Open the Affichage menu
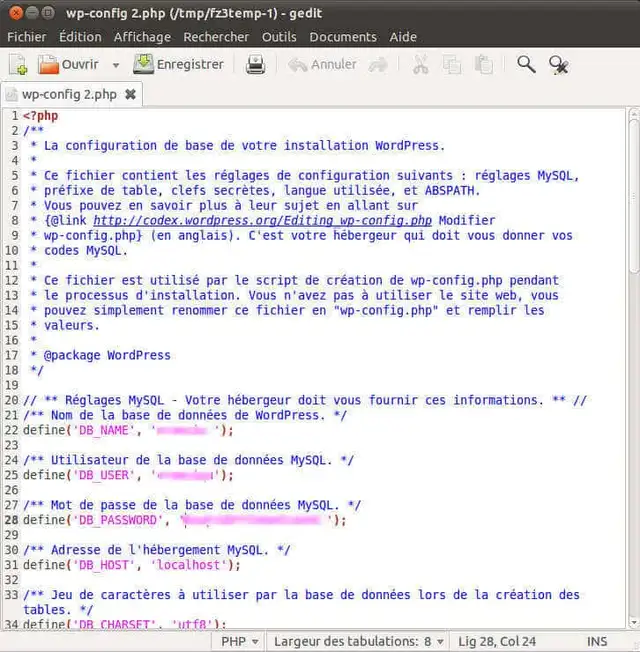Screen dimensions: 640x652 (142, 37)
